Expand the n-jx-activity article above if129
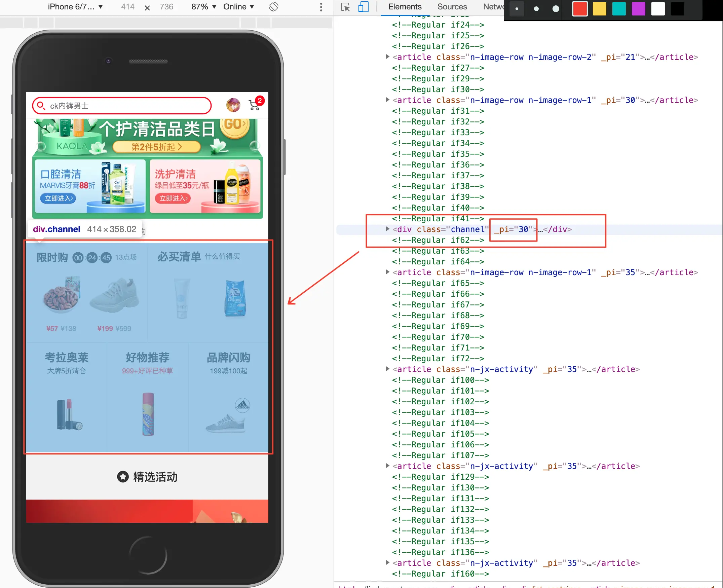This screenshot has height=588, width=723. click(x=387, y=466)
